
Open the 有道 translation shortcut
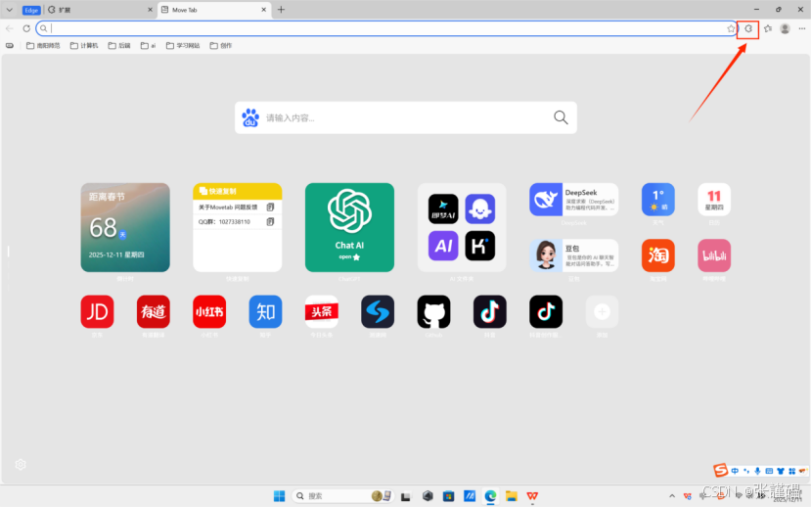[x=154, y=312]
